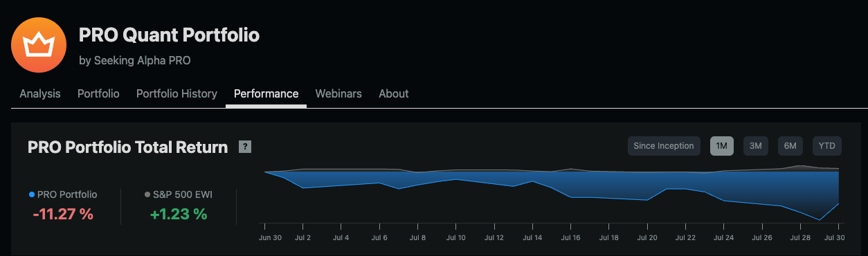The height and width of the screenshot is (256, 868).
Task: Click the Jul 18 axis label
Action: [x=609, y=237]
